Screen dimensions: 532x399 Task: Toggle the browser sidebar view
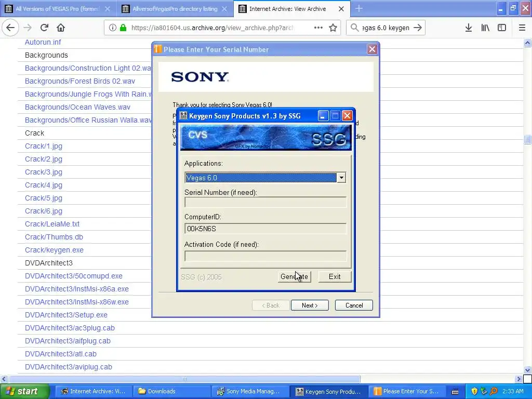[502, 28]
